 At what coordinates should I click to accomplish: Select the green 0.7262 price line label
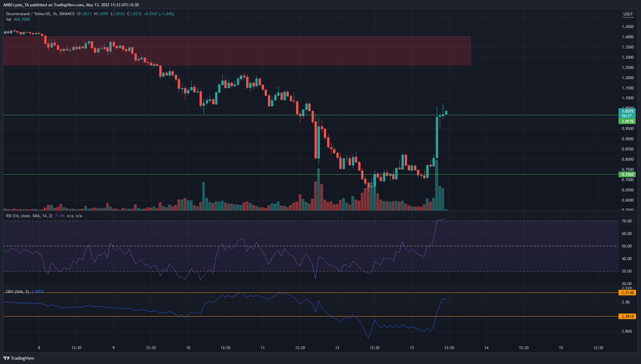(x=627, y=175)
